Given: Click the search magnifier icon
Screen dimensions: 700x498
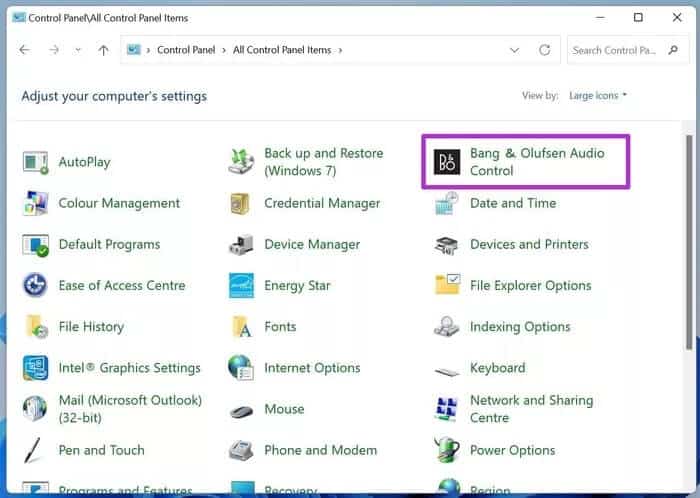Looking at the screenshot, I should pos(673,50).
